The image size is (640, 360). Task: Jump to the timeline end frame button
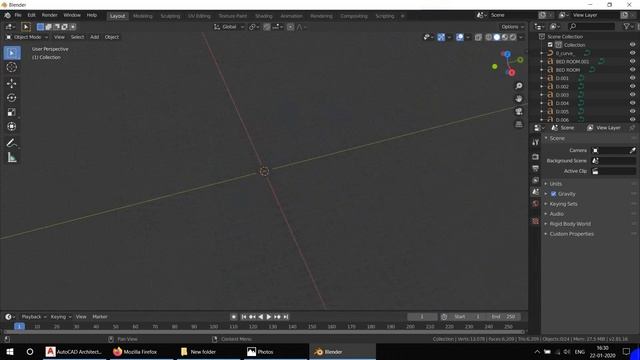point(286,317)
